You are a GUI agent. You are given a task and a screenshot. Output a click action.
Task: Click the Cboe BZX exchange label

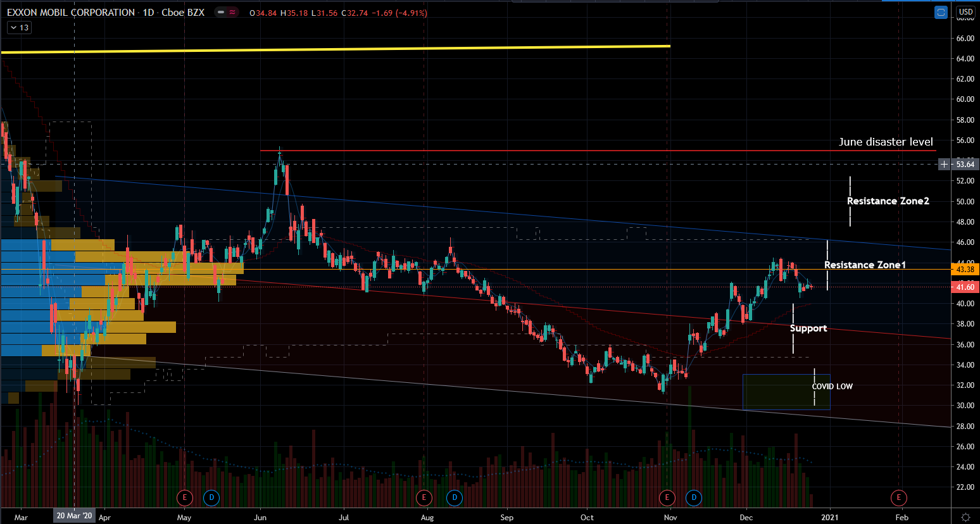point(183,13)
